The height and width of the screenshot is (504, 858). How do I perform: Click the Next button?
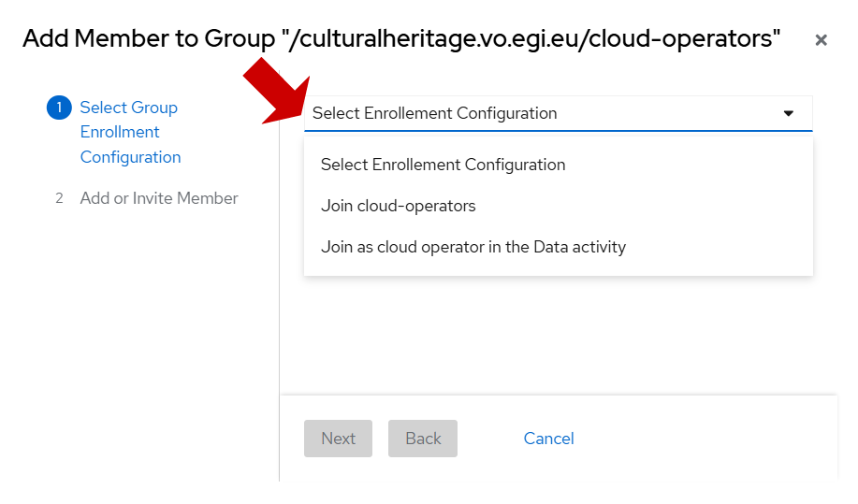[338, 439]
